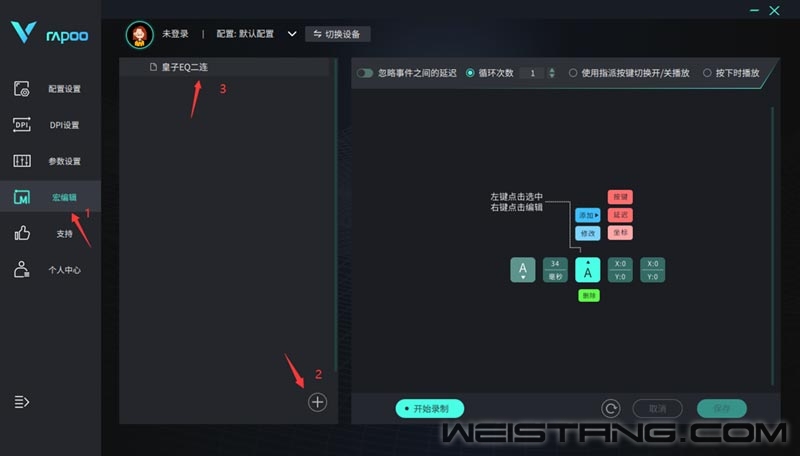Click the user avatar picture

(x=140, y=35)
